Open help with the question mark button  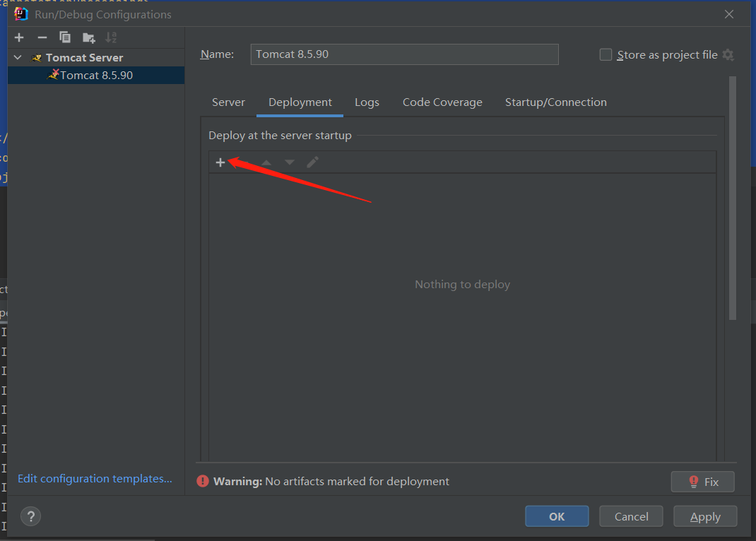point(31,516)
